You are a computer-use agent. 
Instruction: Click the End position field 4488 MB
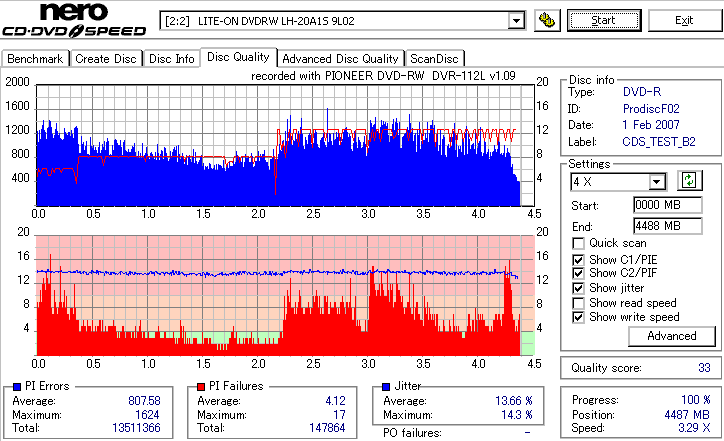pos(668,226)
